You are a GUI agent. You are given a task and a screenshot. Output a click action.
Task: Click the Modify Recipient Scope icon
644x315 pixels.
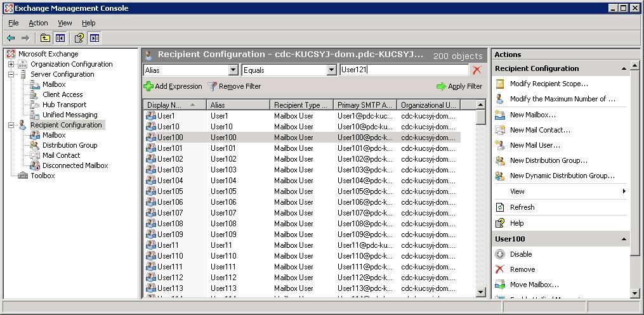pyautogui.click(x=500, y=84)
